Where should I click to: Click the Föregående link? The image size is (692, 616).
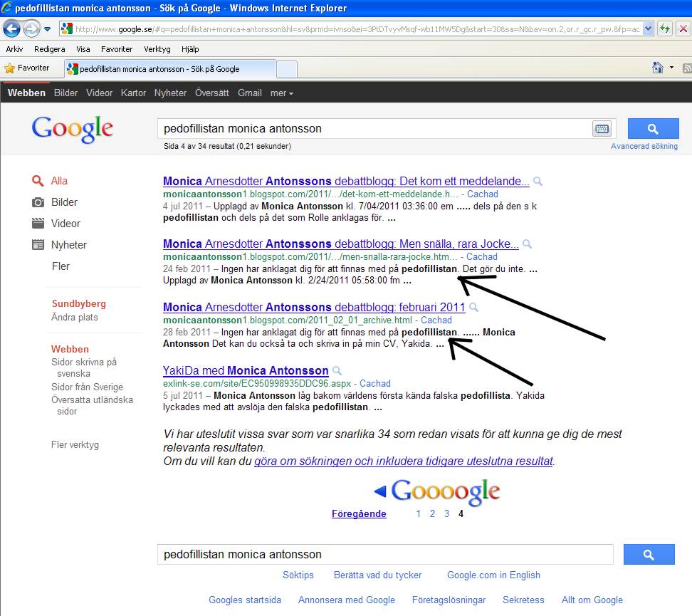click(x=359, y=513)
